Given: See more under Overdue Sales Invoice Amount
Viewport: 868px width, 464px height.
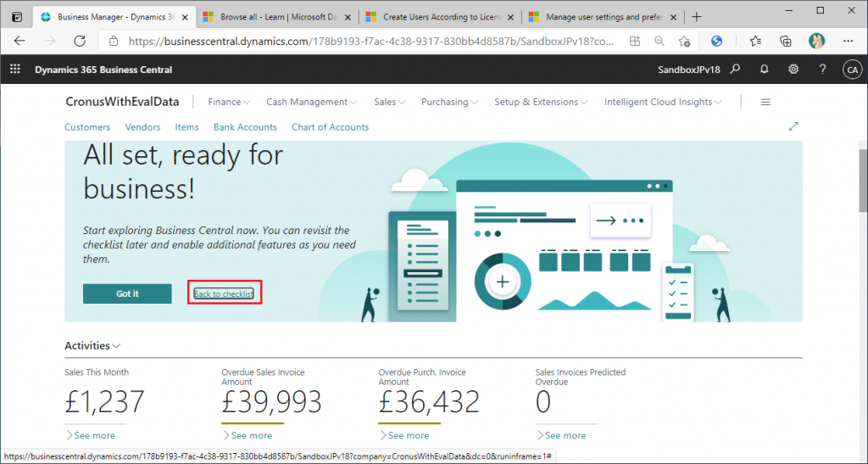Looking at the screenshot, I should 248,435.
